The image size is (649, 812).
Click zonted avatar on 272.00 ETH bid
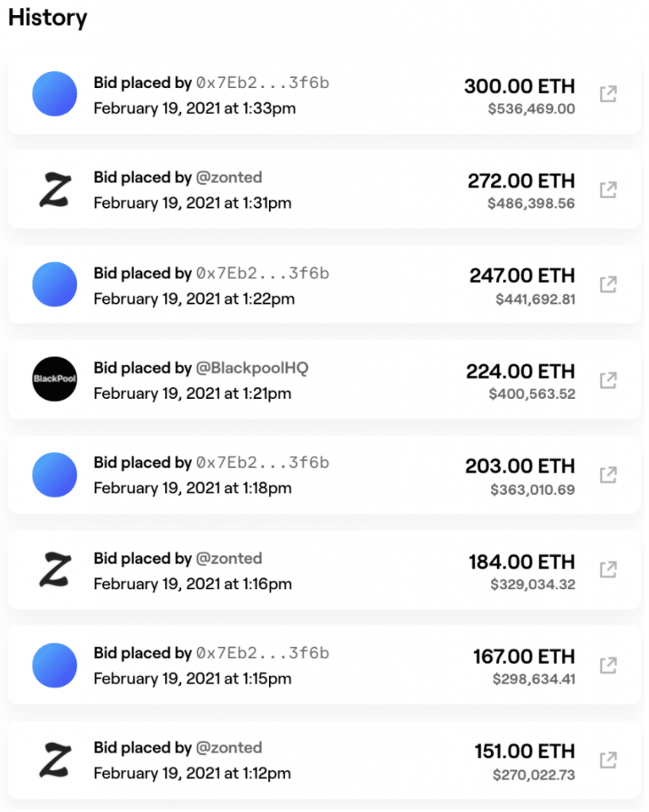point(55,190)
